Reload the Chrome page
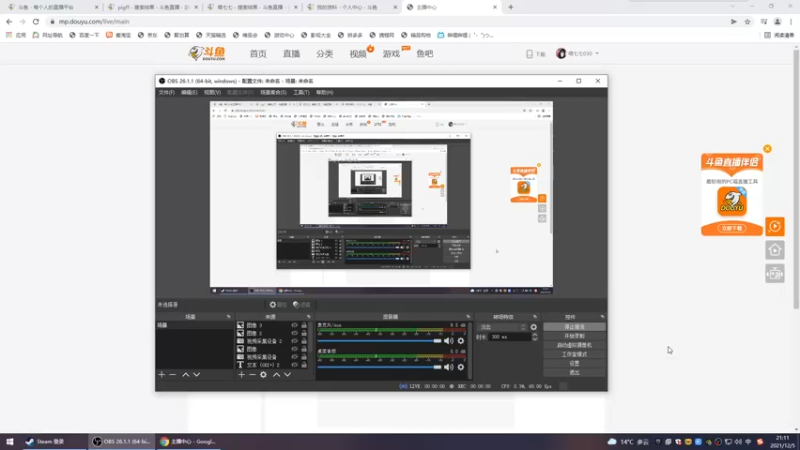Viewport: 800px width, 450px height. [36, 21]
